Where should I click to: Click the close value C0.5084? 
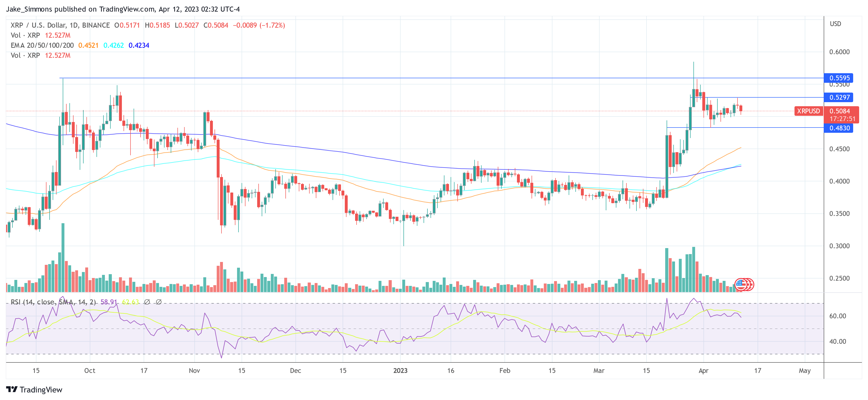click(216, 25)
